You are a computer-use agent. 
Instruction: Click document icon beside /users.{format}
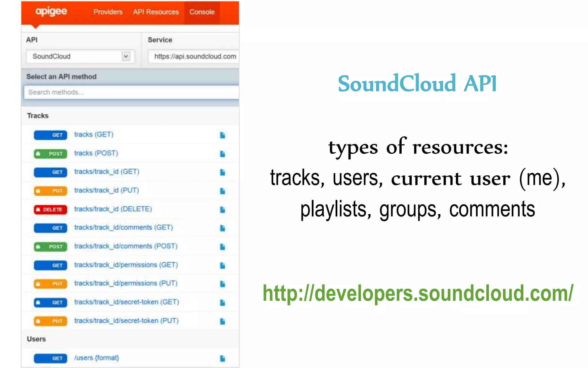pyautogui.click(x=223, y=358)
